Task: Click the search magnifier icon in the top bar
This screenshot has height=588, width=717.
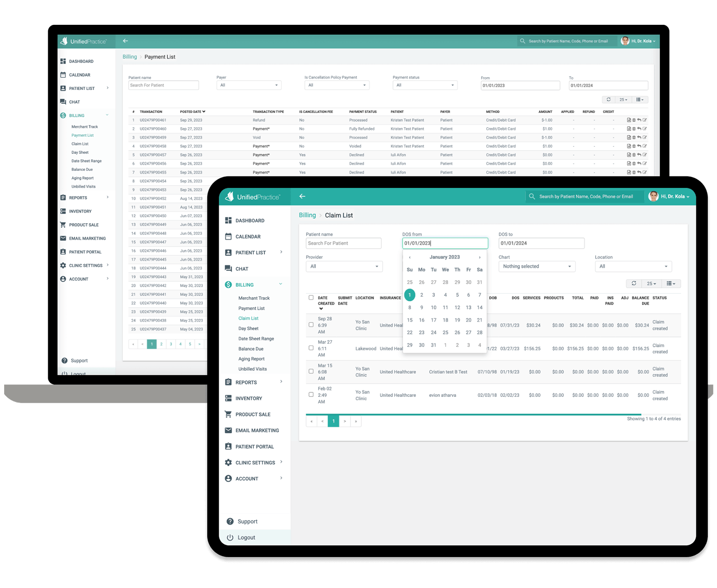Action: click(x=532, y=196)
